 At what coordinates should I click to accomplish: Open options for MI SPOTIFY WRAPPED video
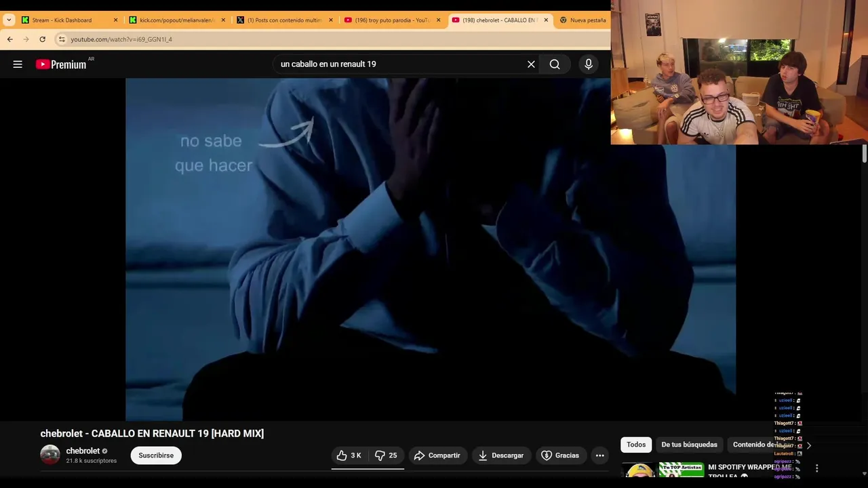816,468
